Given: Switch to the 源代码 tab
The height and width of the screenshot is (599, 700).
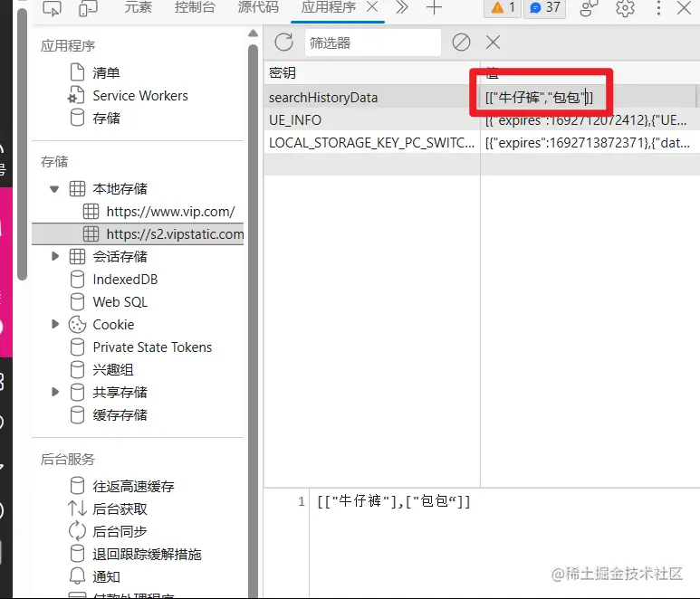Looking at the screenshot, I should pyautogui.click(x=258, y=7).
